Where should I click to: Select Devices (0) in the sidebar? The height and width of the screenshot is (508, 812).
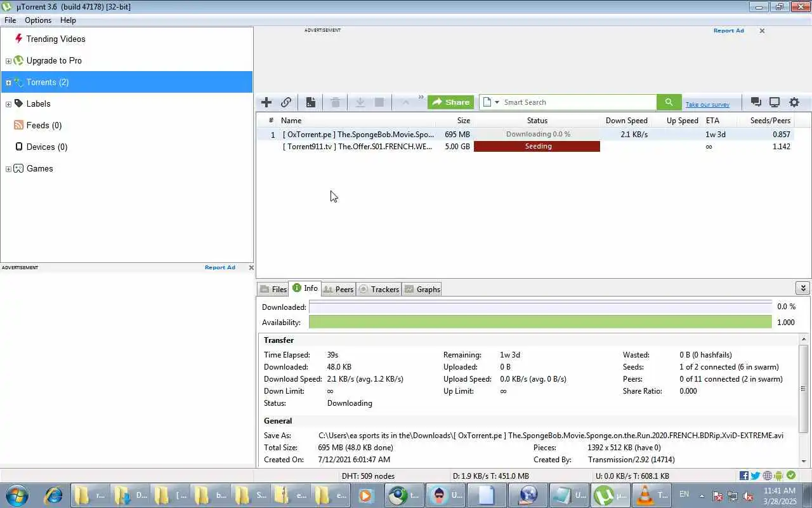click(x=46, y=147)
